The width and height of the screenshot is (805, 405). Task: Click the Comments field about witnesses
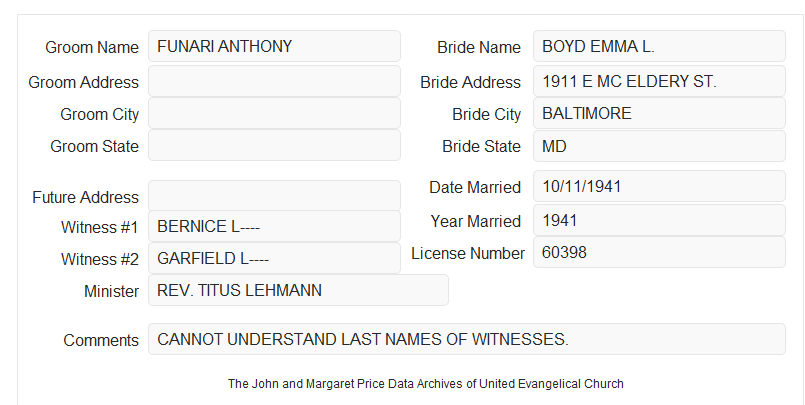(467, 339)
